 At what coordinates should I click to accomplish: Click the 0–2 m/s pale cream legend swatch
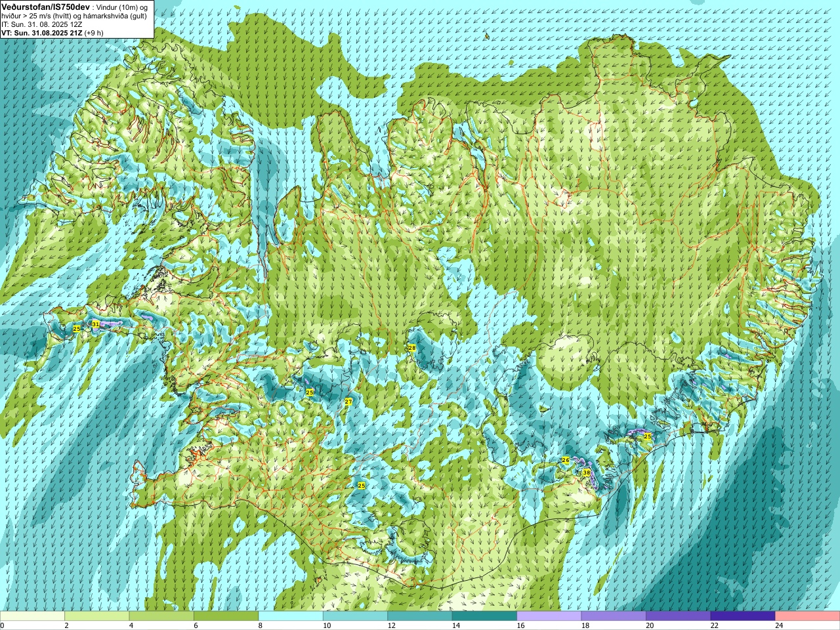pos(32,616)
